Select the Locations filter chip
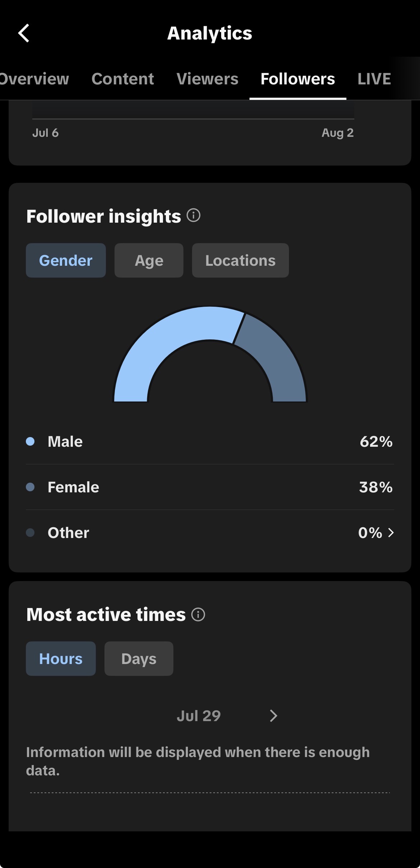Screen dimensions: 420x868 click(x=241, y=260)
